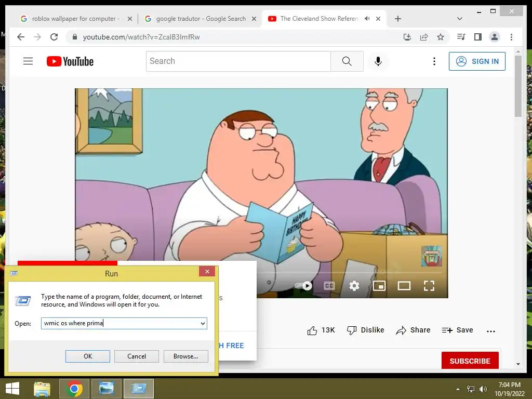
Task: Click channel watermark on video
Action: pos(431,256)
